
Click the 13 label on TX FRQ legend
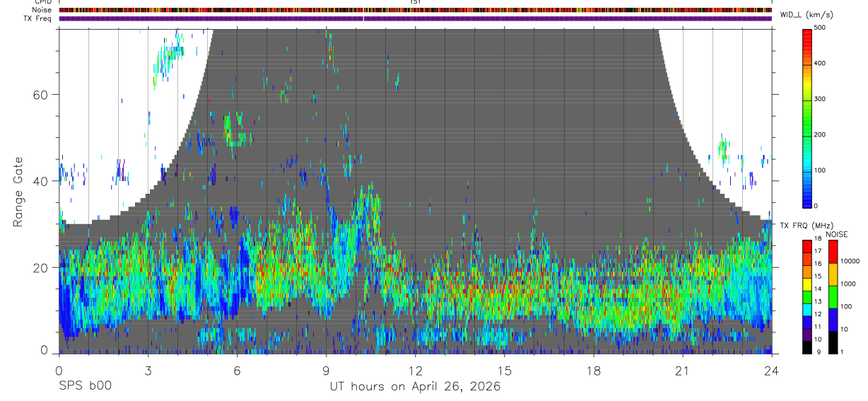(x=818, y=301)
